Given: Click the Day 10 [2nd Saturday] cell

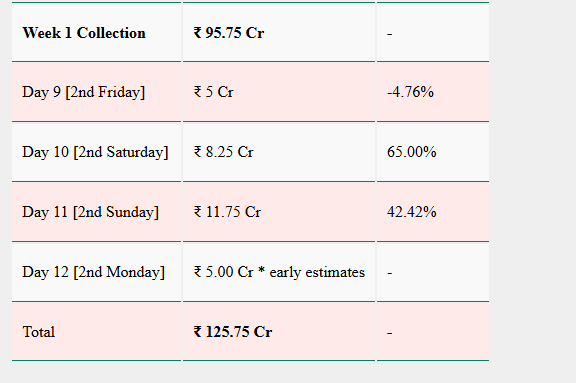Looking at the screenshot, I should pos(96,152).
